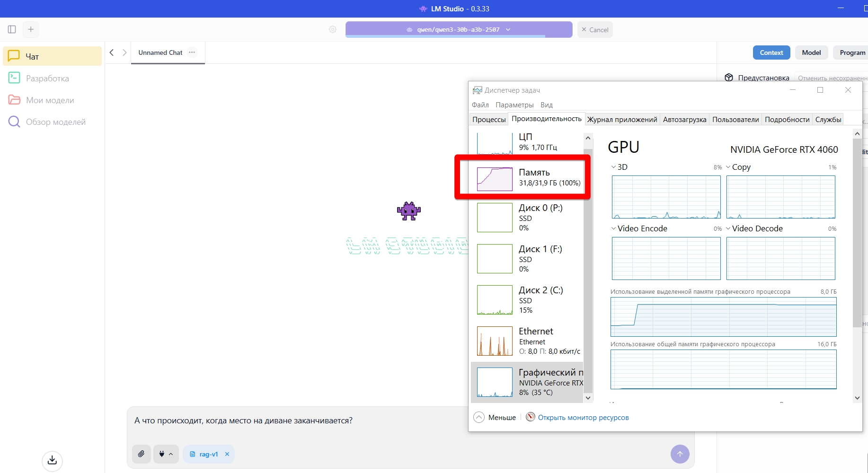Open Мои модели folder section
Viewport: 868px width, 473px height.
click(x=53, y=100)
